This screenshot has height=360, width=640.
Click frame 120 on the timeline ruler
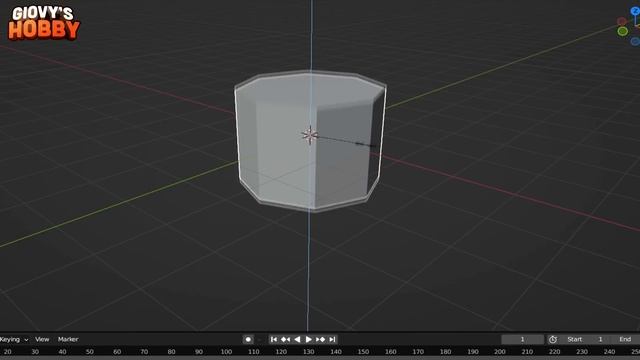pyautogui.click(x=281, y=351)
